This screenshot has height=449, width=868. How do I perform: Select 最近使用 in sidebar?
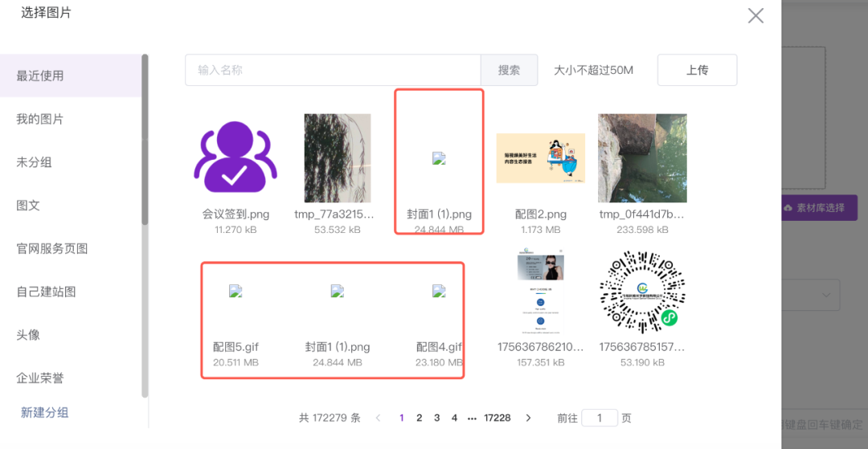pos(71,76)
